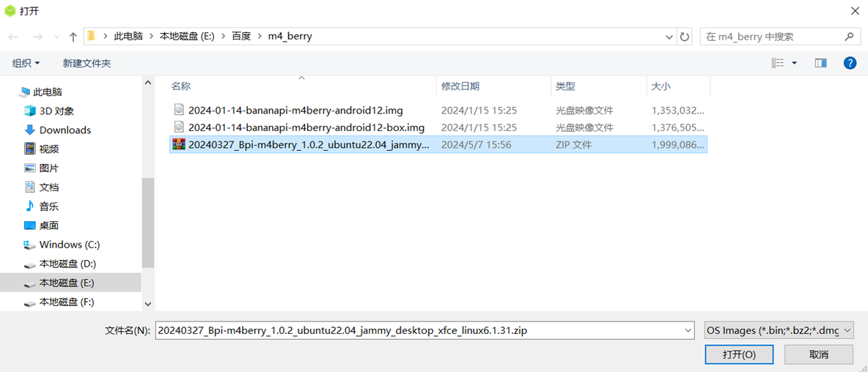Click m4_berry breadcrumb segment

(290, 37)
